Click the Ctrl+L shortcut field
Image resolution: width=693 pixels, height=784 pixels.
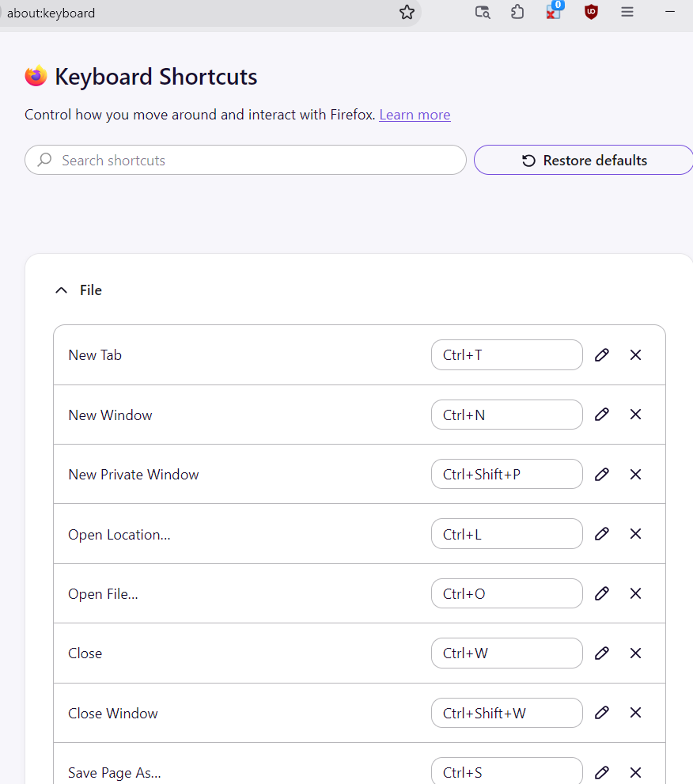507,534
